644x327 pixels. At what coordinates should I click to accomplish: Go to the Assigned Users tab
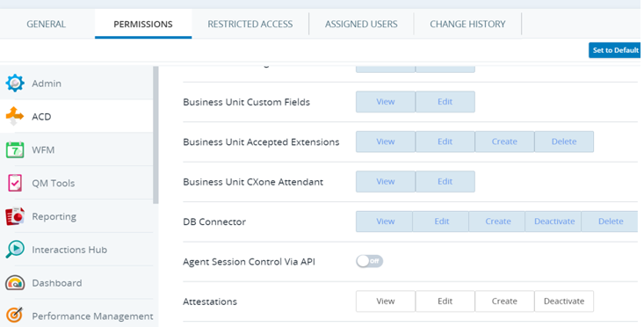361,24
